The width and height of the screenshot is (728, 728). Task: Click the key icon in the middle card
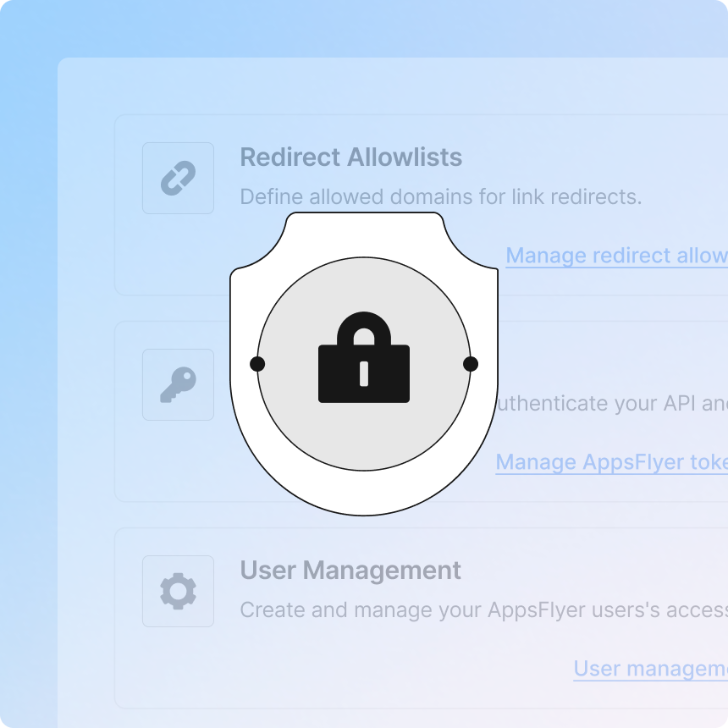[x=178, y=384]
